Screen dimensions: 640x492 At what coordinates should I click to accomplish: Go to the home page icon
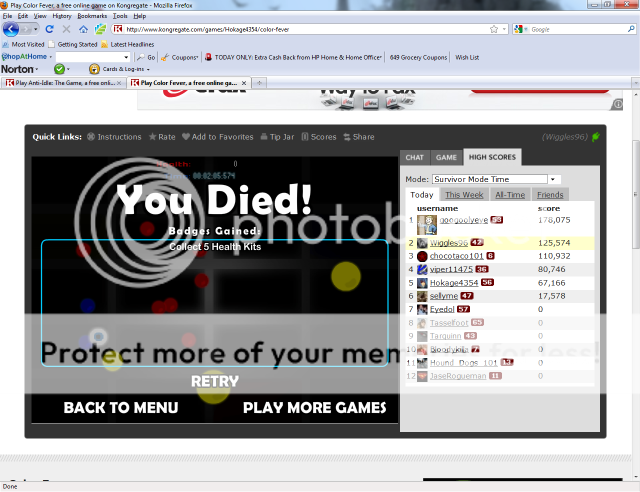(83, 29)
